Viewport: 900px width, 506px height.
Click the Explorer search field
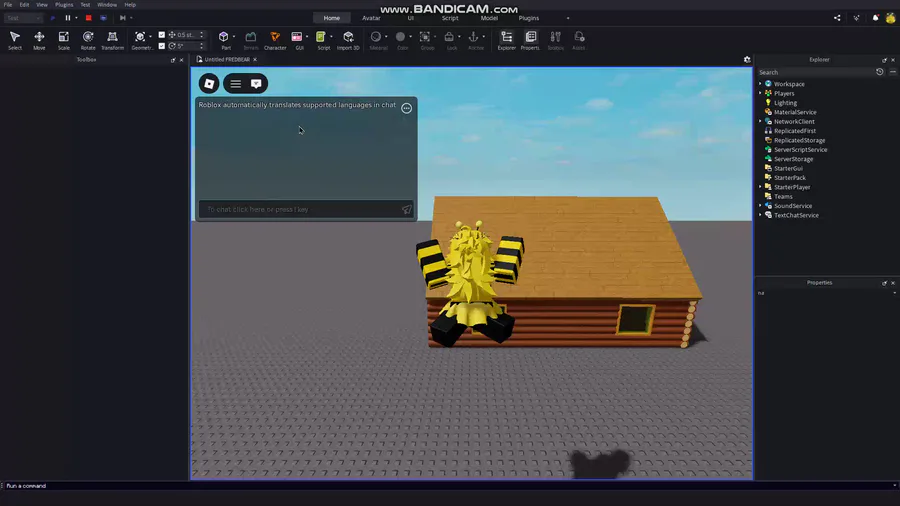point(814,72)
